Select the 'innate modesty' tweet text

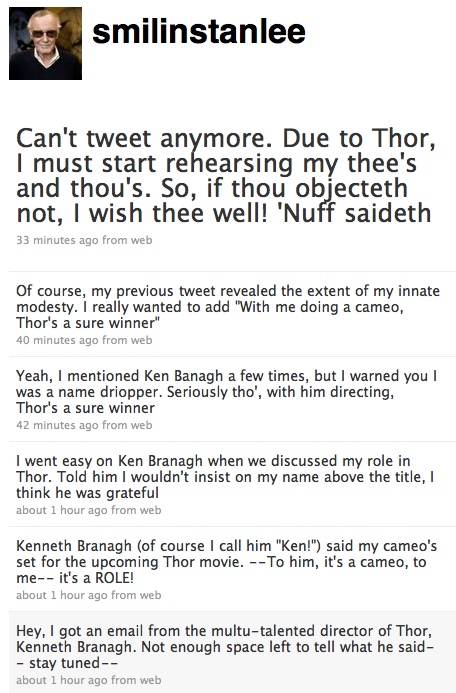click(x=228, y=307)
